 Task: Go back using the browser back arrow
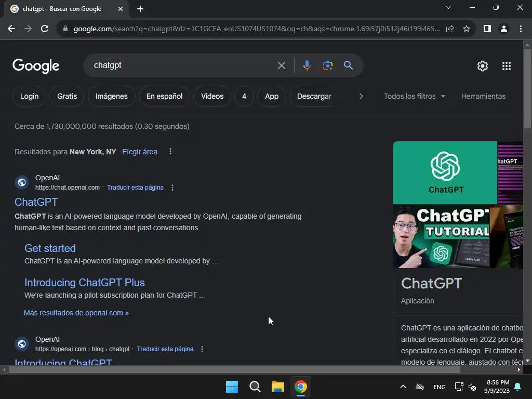[x=11, y=29]
